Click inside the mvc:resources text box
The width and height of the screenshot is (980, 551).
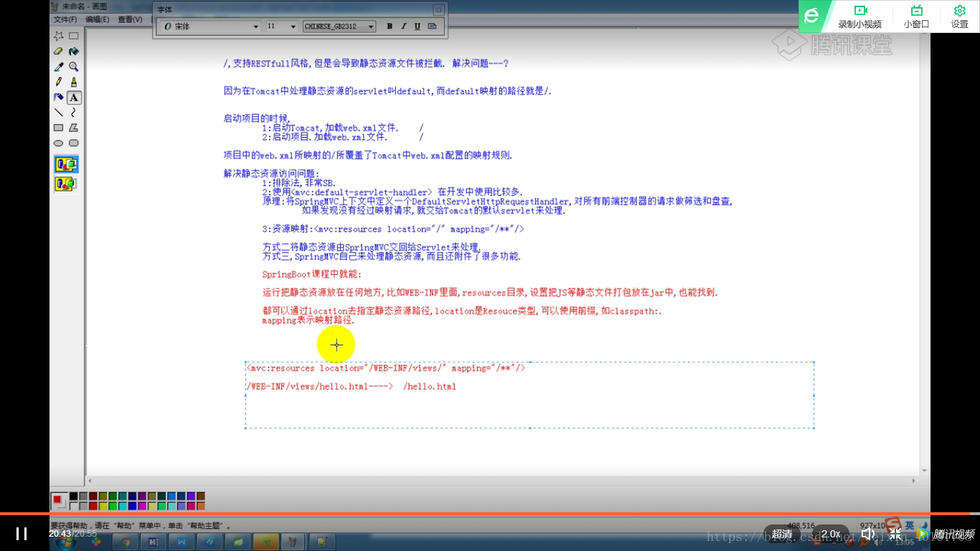coord(529,395)
